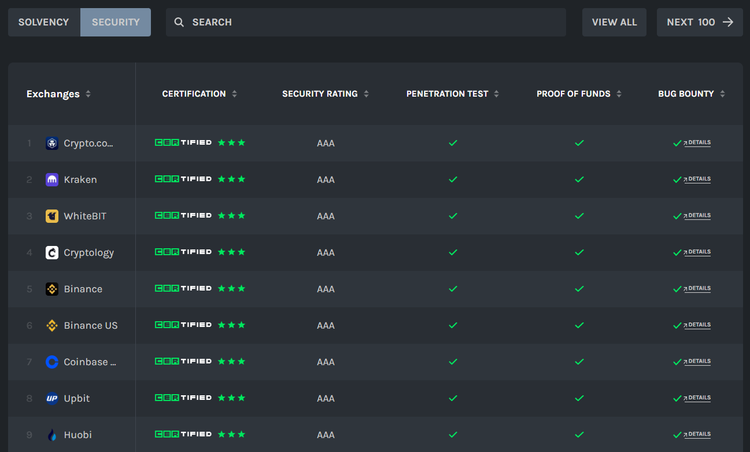
Task: Click the Cryptology exchange logo
Action: 52,253
